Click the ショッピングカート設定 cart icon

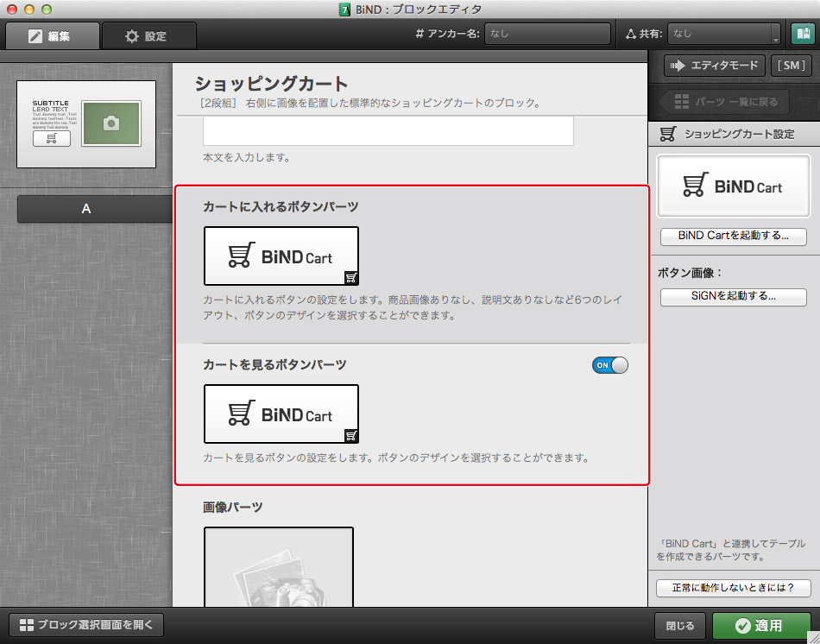tap(668, 134)
